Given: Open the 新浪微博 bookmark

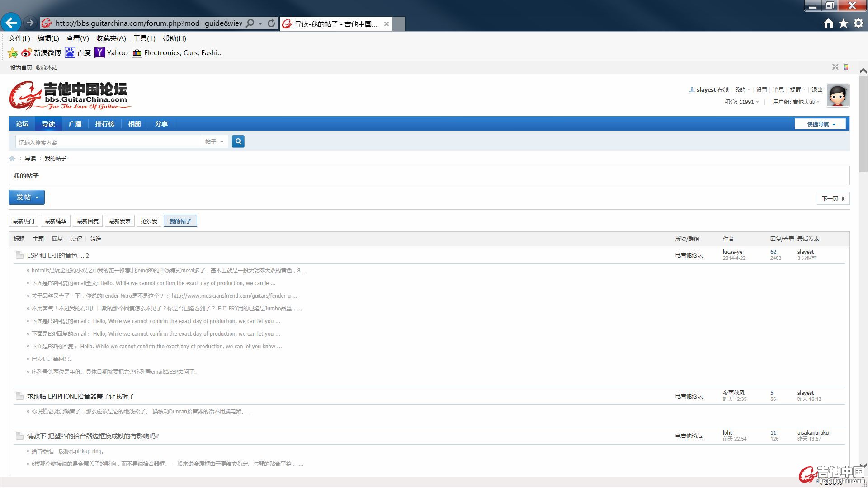Looking at the screenshot, I should [42, 53].
